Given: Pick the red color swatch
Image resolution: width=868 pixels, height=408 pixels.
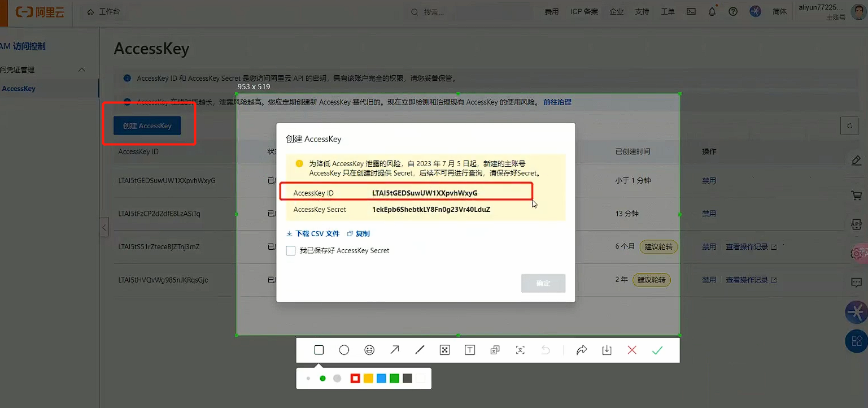Looking at the screenshot, I should click(355, 379).
